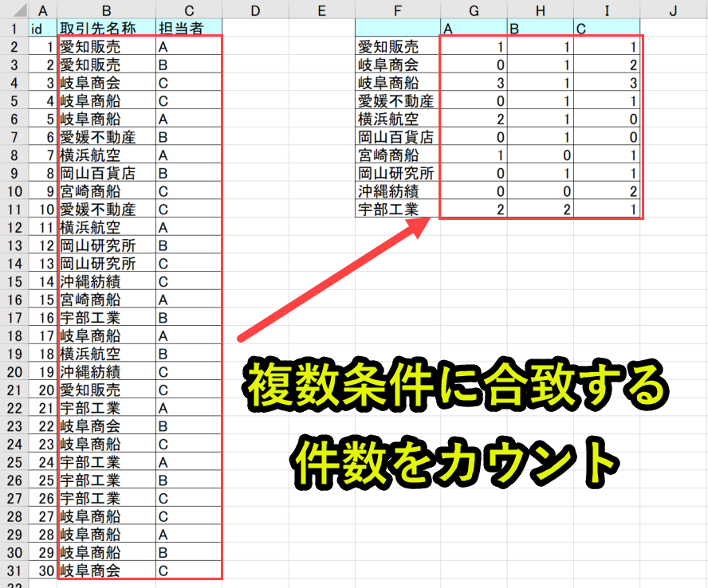Select column I header
This screenshot has height=588, width=708.
tap(607, 10)
